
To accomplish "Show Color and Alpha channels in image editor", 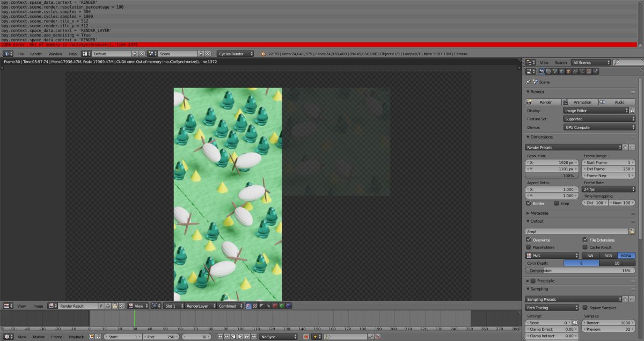I will pyautogui.click(x=248, y=306).
